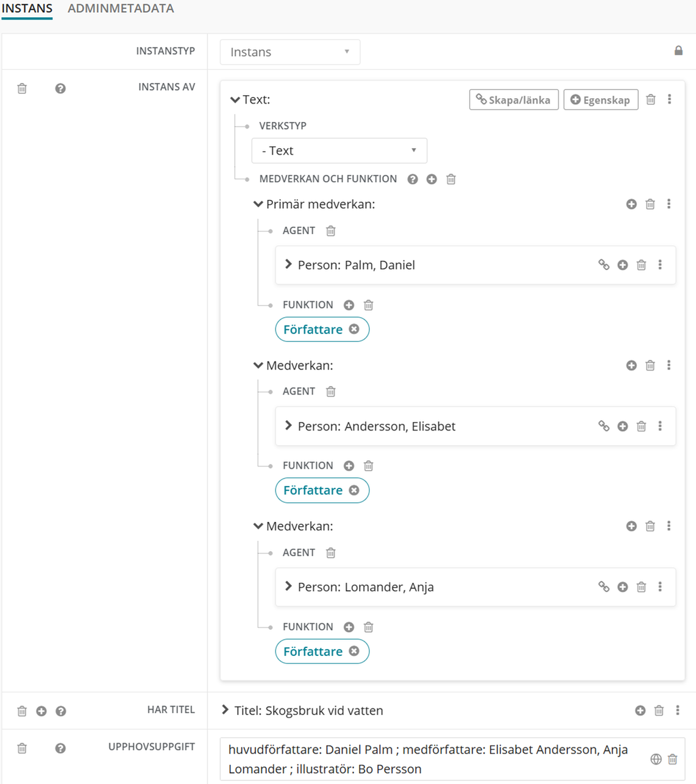696x784 pixels.
Task: Click the Egenskap button on the Text work
Action: [x=601, y=99]
